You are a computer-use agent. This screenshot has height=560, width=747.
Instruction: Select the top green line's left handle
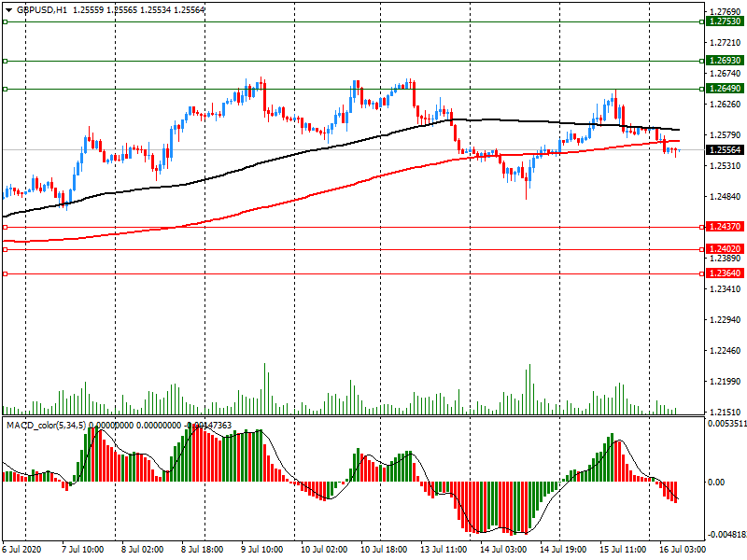pyautogui.click(x=5, y=21)
